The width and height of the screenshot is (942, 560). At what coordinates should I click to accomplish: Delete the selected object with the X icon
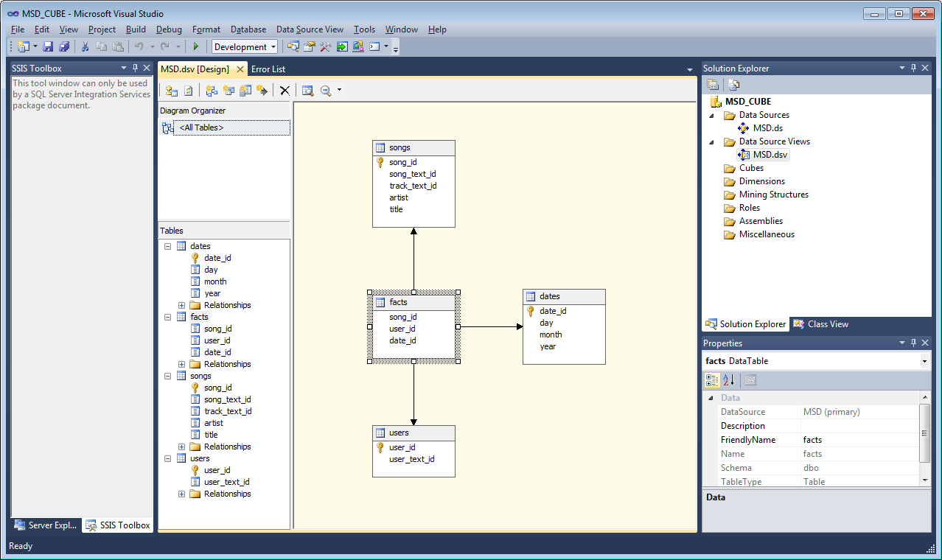coord(285,91)
